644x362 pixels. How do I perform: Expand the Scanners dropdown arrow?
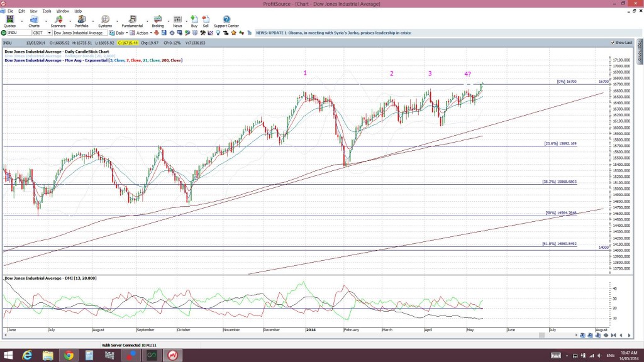[x=70, y=21]
